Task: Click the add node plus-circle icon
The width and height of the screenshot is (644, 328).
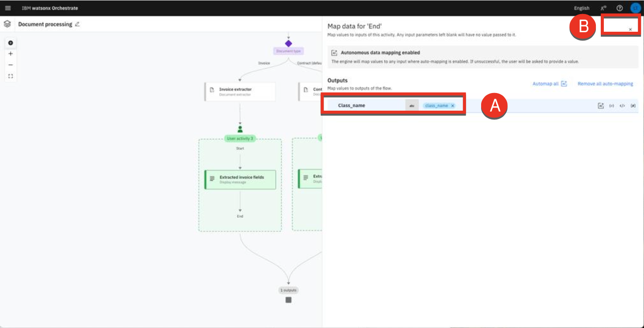Action: [11, 43]
